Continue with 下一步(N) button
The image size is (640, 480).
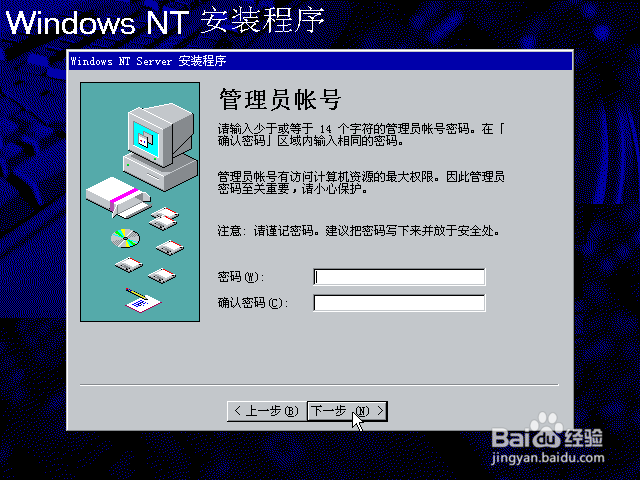point(347,411)
